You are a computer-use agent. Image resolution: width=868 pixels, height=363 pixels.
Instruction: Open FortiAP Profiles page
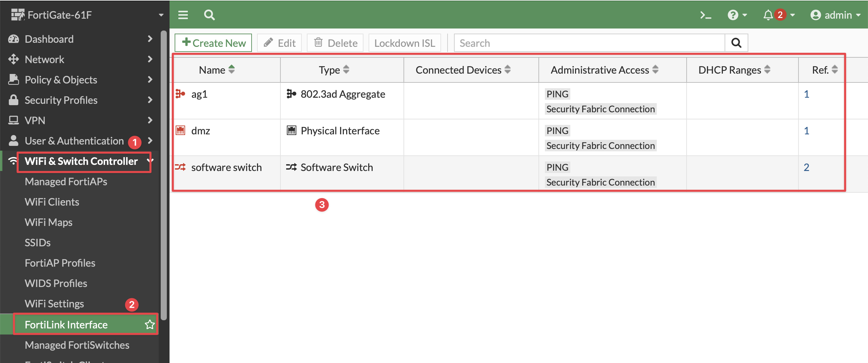(60, 263)
